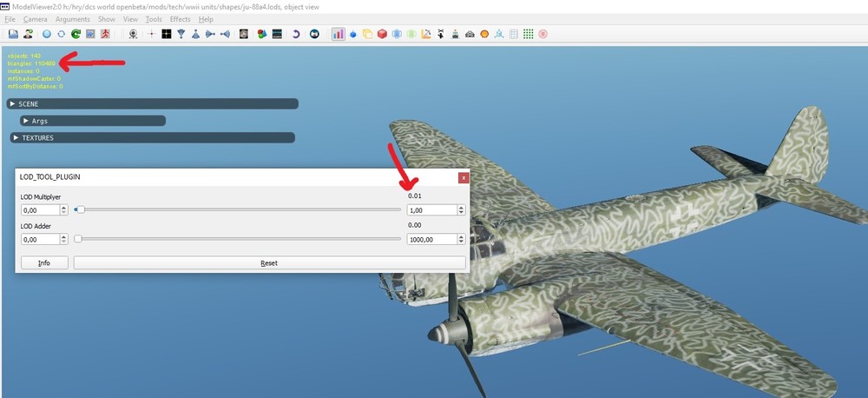
Task: Click the purple undo arrow icon
Action: click(x=296, y=34)
